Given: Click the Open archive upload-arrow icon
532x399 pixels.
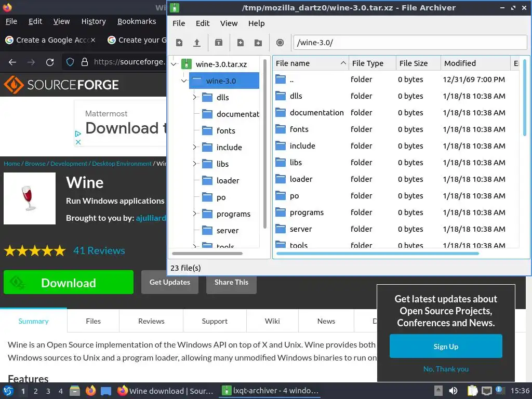Looking at the screenshot, I should tap(197, 43).
